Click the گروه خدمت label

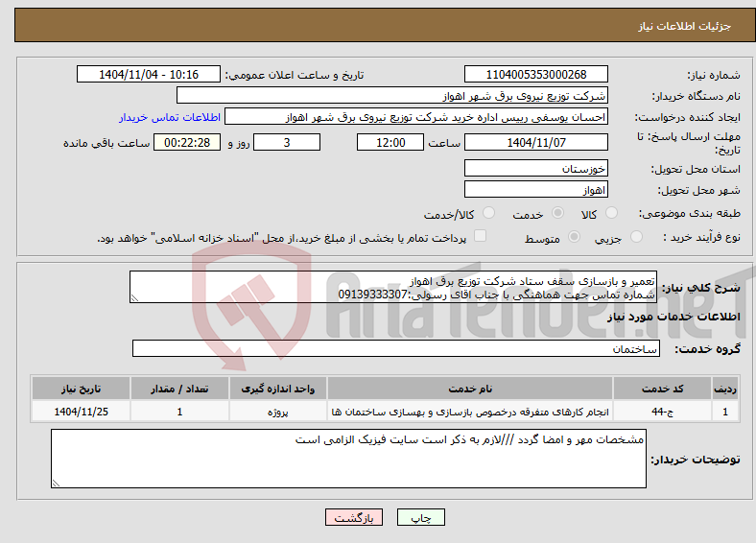707,348
